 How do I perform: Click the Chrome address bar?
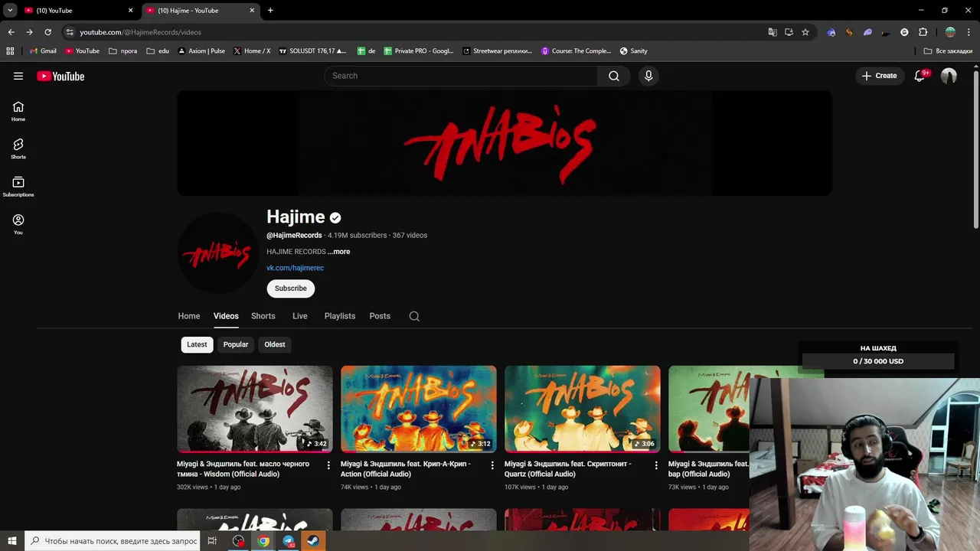click(413, 32)
